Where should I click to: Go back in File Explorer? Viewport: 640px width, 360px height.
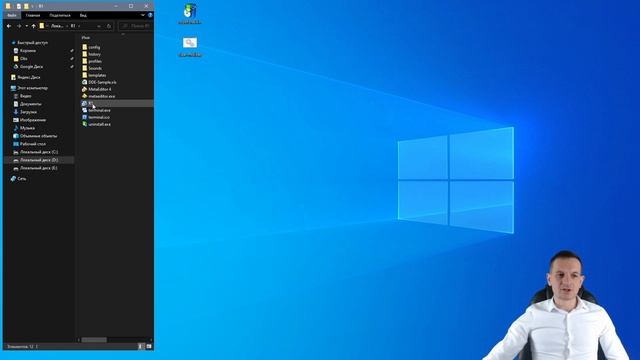click(9, 26)
